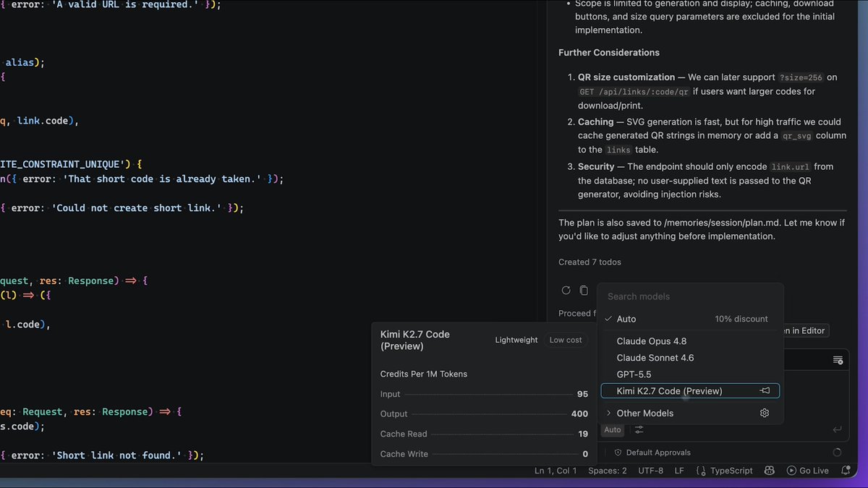Click the copy response icon

point(584,291)
